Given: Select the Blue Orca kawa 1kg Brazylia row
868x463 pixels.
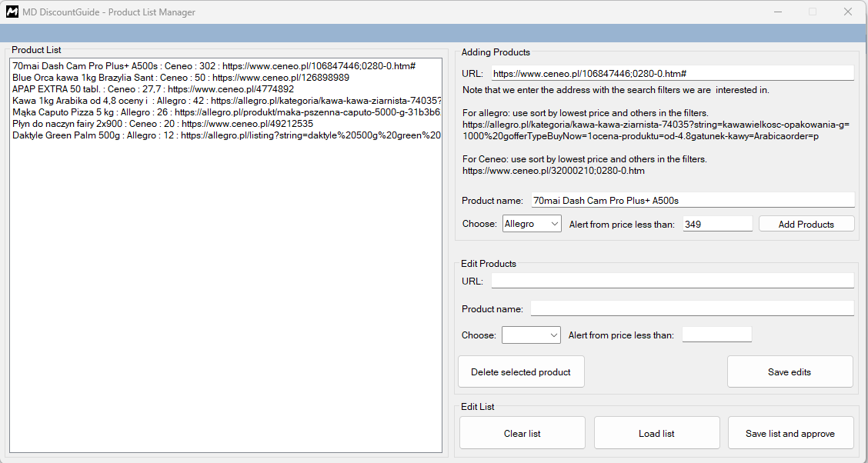Looking at the screenshot, I should pos(226,78).
